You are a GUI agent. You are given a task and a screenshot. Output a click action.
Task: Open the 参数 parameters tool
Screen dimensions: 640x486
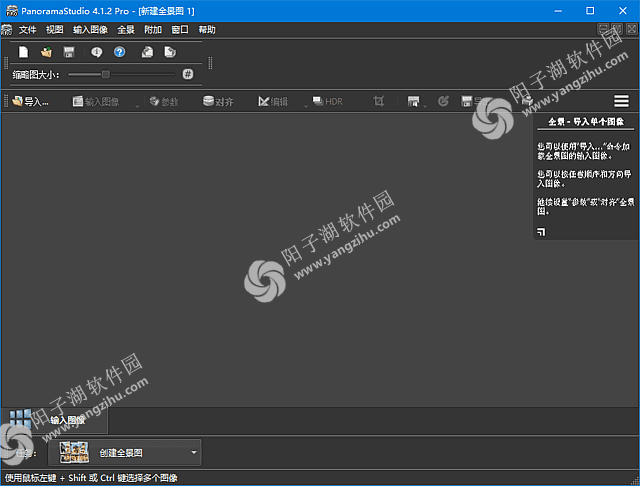pos(164,101)
